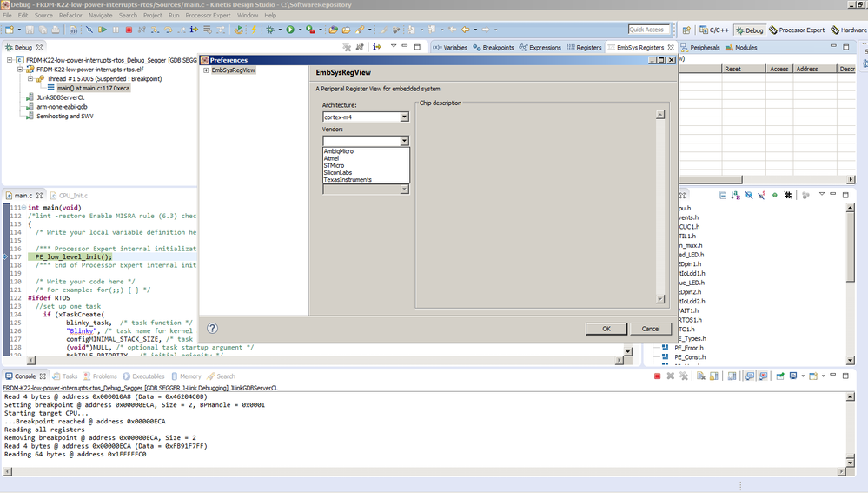Open the Processor Expert menu
The image size is (868, 493).
tap(208, 15)
